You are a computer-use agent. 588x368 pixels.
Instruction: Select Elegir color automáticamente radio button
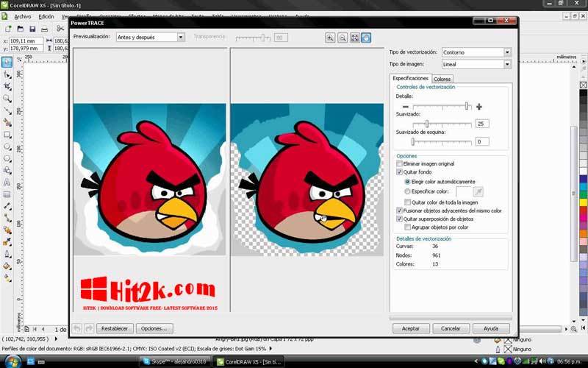(x=407, y=181)
